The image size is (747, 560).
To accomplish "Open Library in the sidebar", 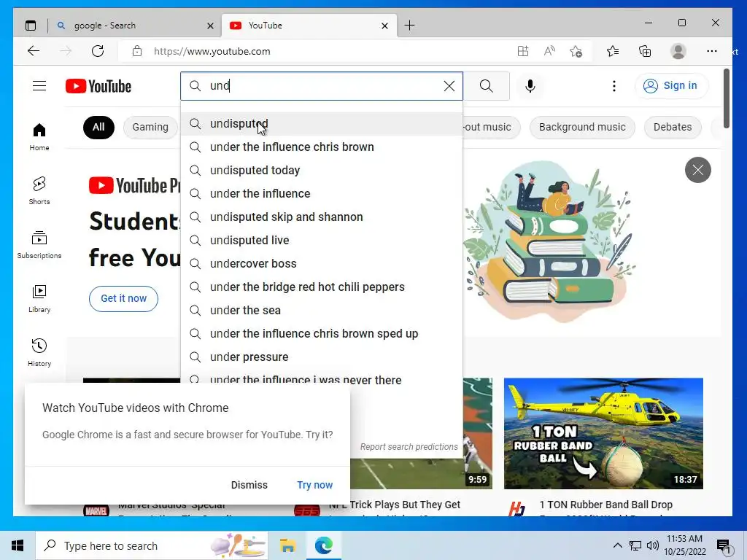I will tap(39, 298).
